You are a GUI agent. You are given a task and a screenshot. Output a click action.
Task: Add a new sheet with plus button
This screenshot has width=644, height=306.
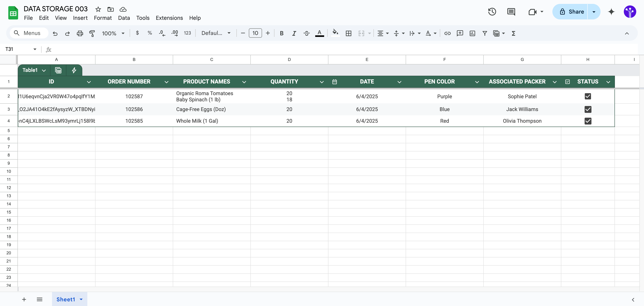[x=24, y=300]
